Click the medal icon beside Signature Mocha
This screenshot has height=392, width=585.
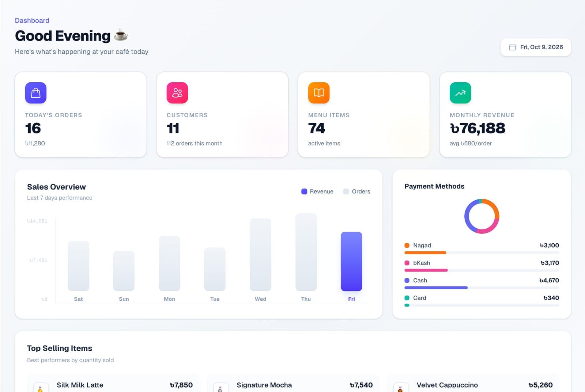pos(220,388)
